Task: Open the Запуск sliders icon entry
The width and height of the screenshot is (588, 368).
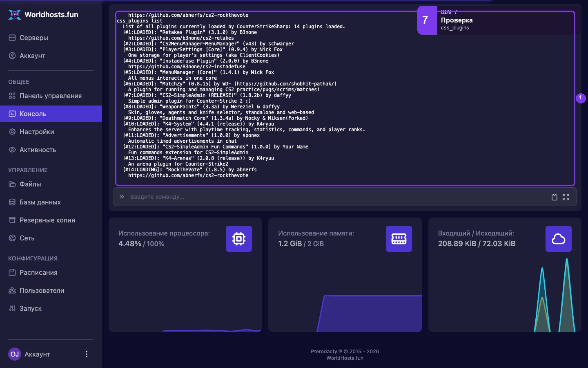Action: (x=51, y=308)
